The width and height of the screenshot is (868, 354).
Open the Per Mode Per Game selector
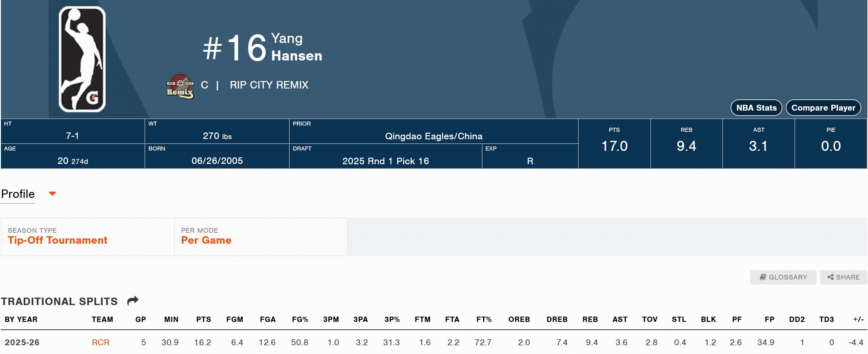point(206,240)
